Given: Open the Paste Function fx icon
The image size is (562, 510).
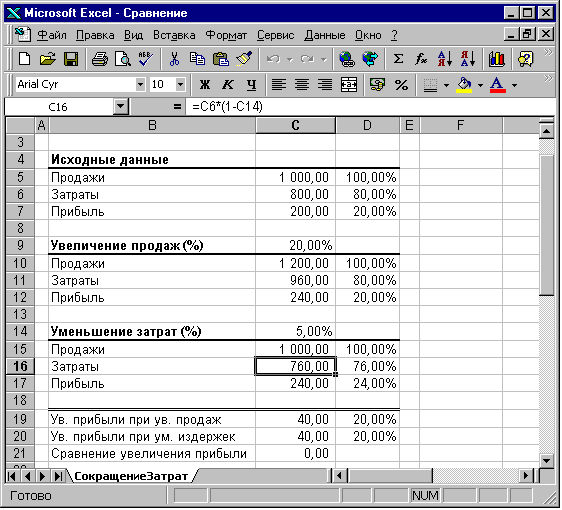Looking at the screenshot, I should pos(421,59).
